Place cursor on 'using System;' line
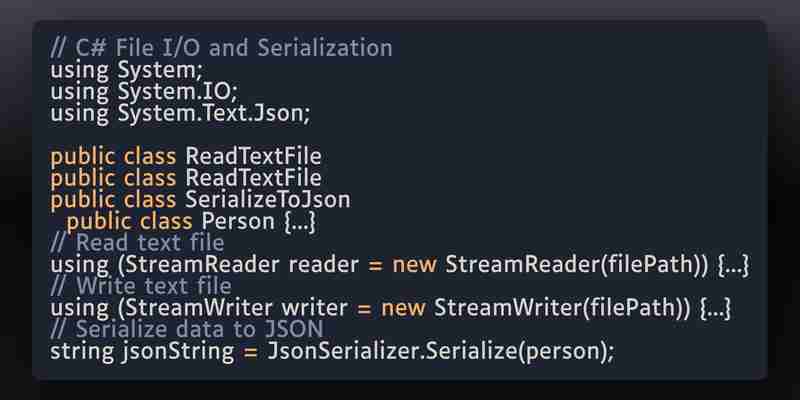The height and width of the screenshot is (400, 800). click(127, 70)
